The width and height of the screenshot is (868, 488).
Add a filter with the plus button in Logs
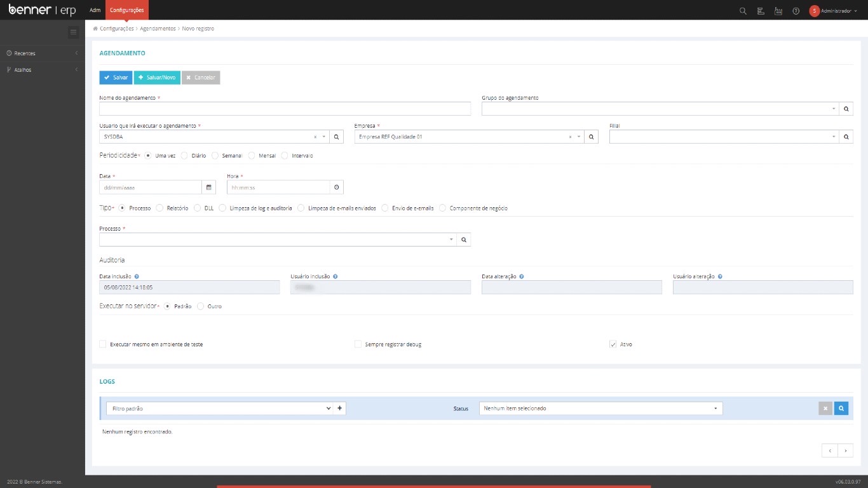[x=340, y=409]
